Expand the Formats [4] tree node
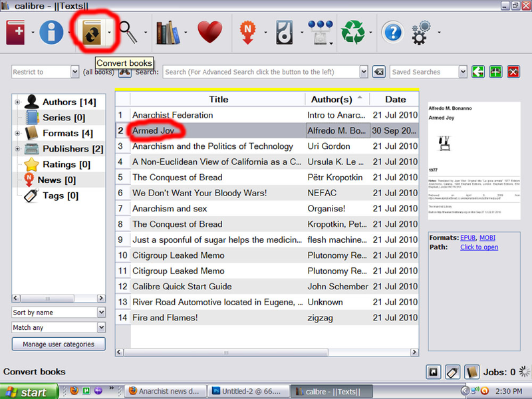The height and width of the screenshot is (399, 532). [17, 134]
